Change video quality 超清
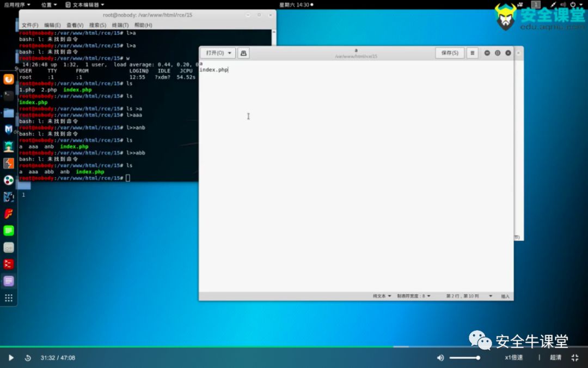 [x=556, y=358]
